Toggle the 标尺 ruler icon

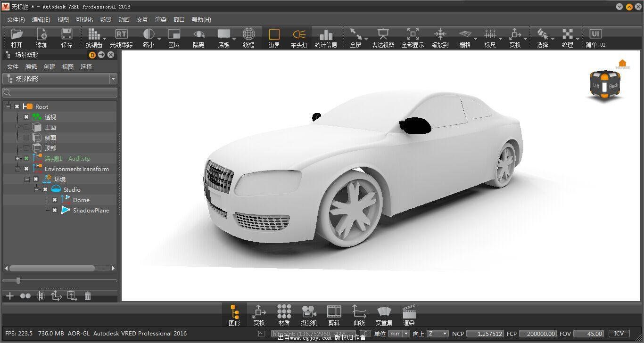tap(490, 34)
